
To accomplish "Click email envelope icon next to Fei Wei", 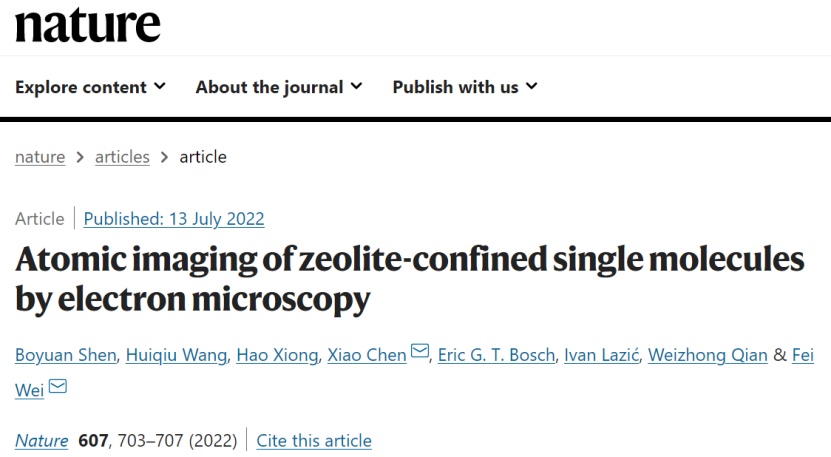I will click(58, 386).
